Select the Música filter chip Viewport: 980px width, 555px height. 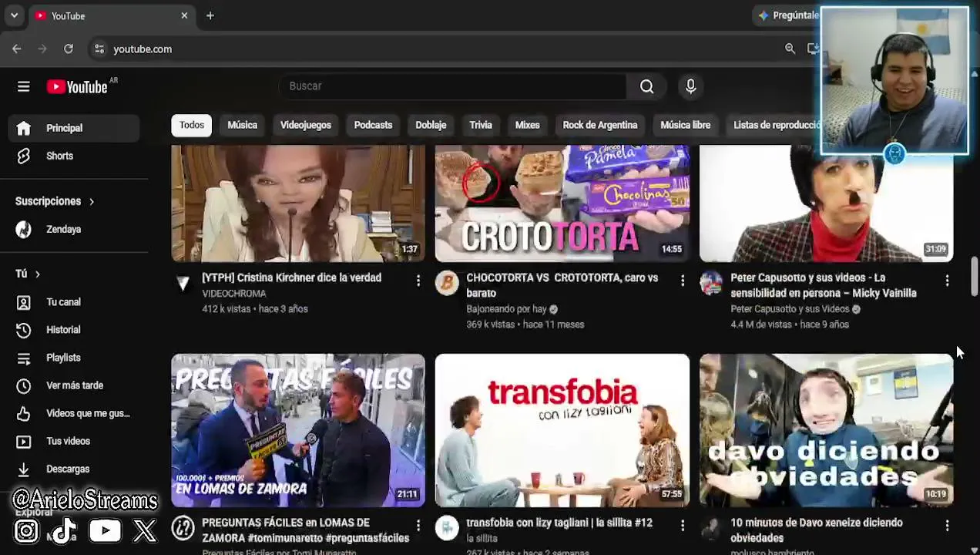[242, 125]
